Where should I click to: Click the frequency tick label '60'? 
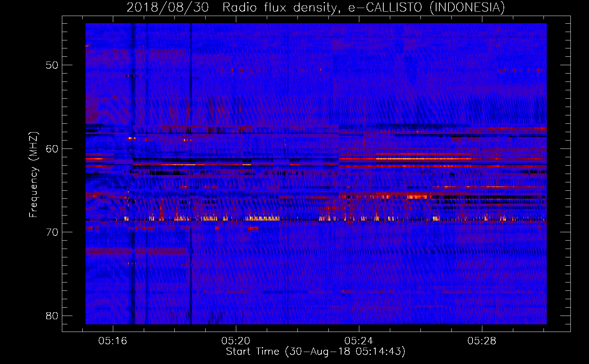[x=52, y=149]
